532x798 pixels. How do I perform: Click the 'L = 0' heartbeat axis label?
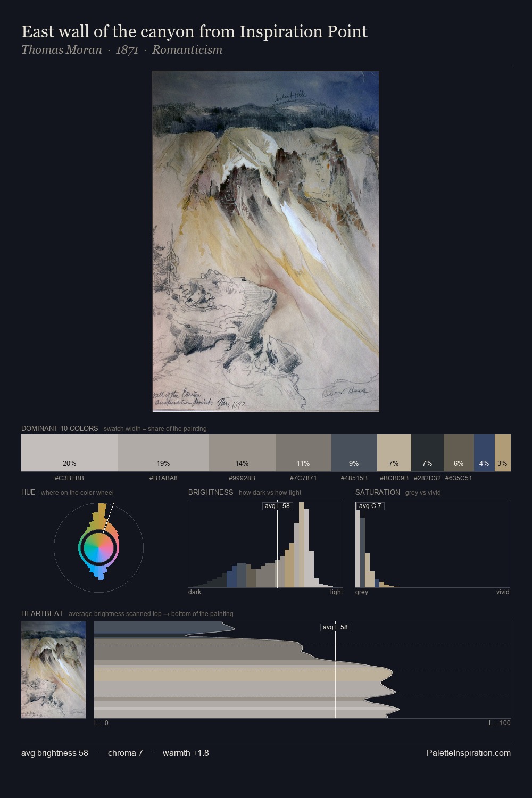(101, 723)
